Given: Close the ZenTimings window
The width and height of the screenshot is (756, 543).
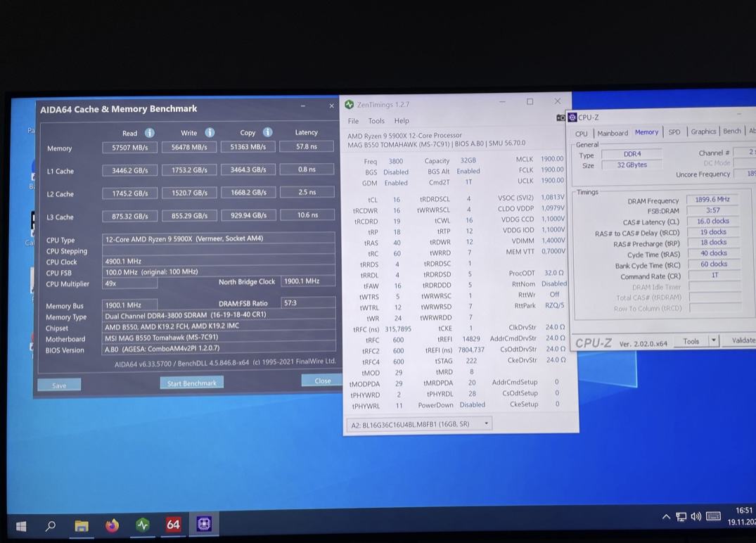Looking at the screenshot, I should pos(558,101).
